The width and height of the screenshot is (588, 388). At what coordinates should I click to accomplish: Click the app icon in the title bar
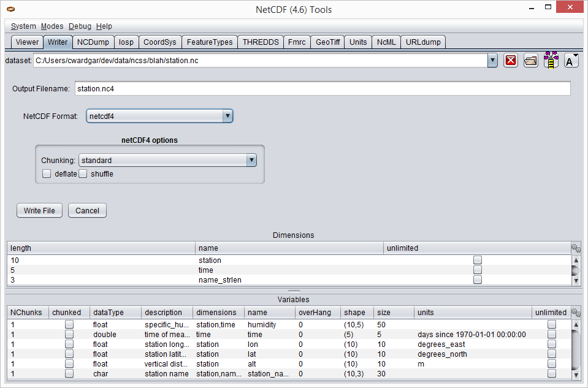tap(10, 10)
